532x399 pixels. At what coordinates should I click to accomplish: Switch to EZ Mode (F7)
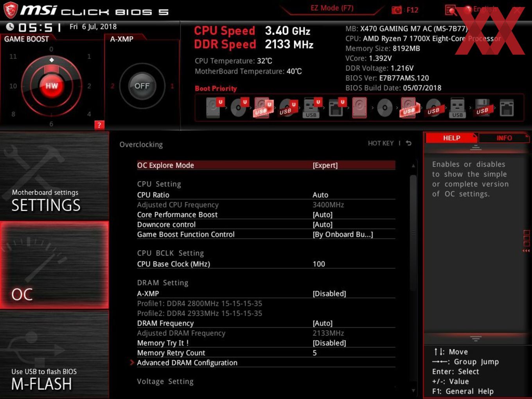pos(332,8)
